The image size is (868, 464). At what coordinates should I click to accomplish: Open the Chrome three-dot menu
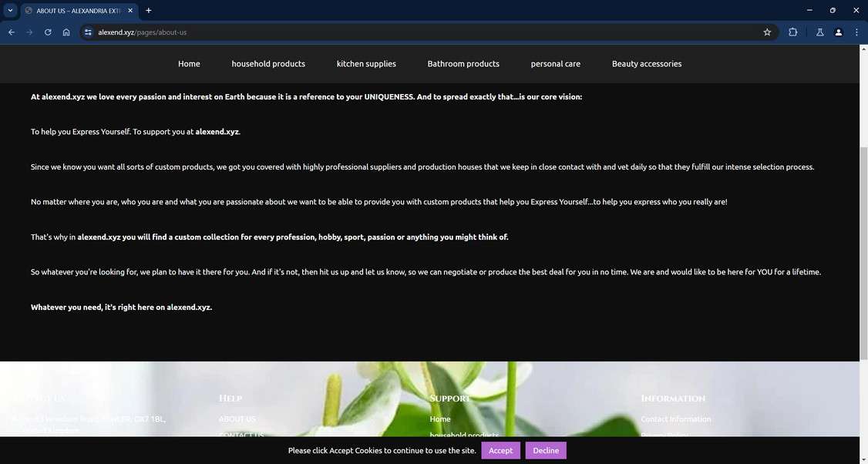click(856, 32)
